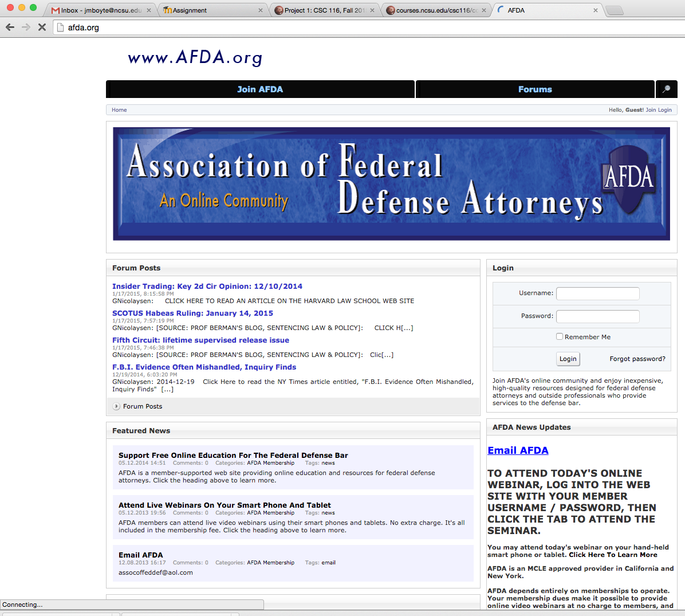Screen dimensions: 685x616
Task: Click the Home breadcrumb link
Action: (119, 110)
